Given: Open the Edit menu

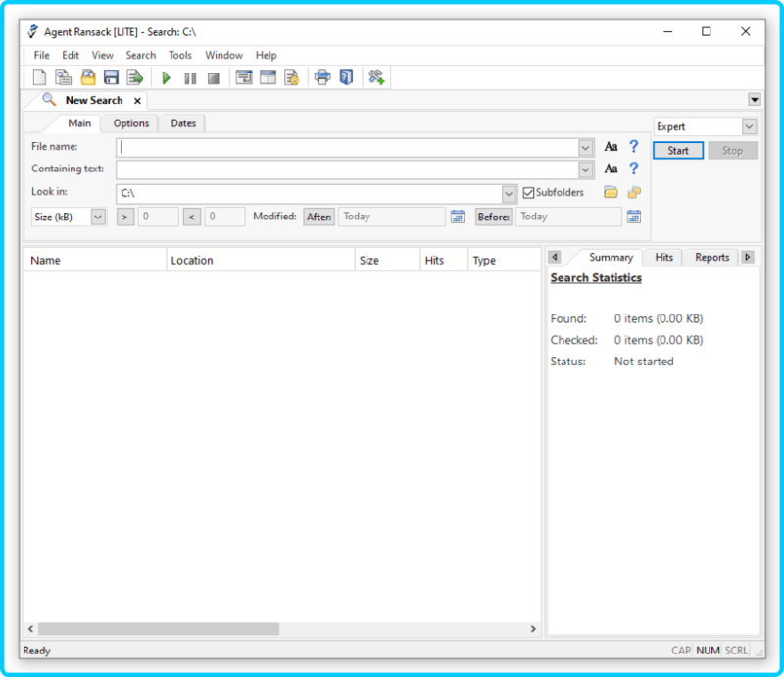Looking at the screenshot, I should (x=71, y=55).
